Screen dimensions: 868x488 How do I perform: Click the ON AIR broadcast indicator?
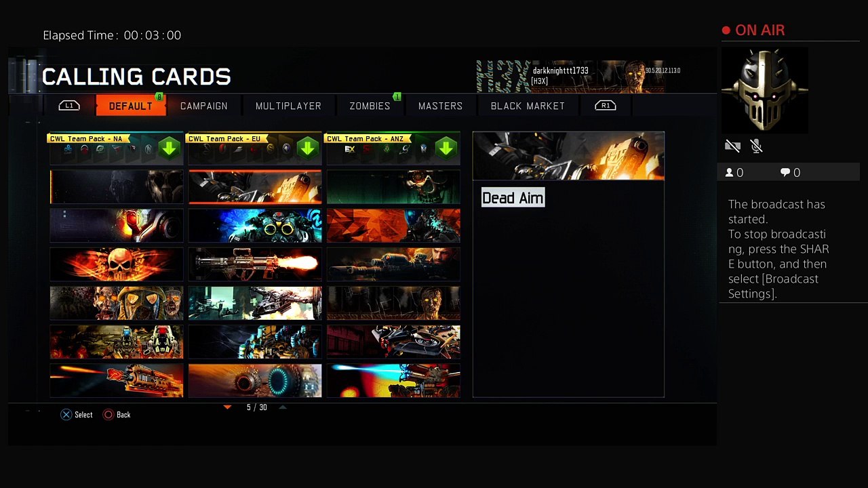pyautogui.click(x=753, y=30)
